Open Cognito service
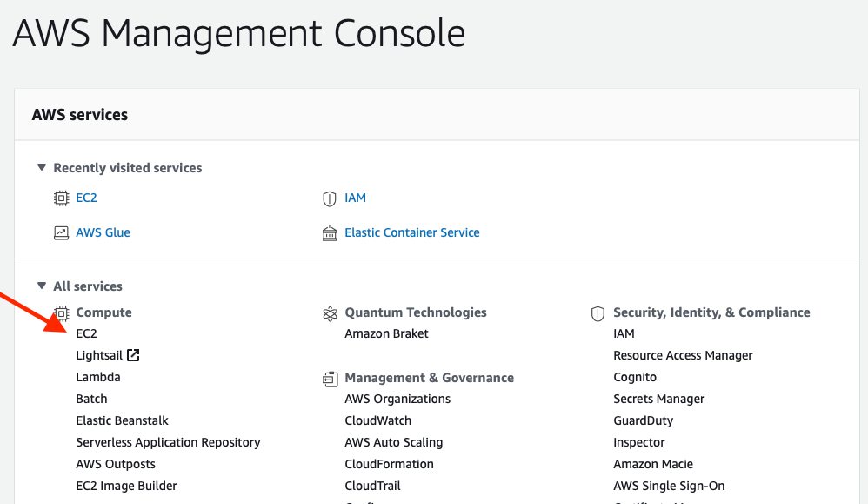This screenshot has height=504, width=868. tap(635, 377)
